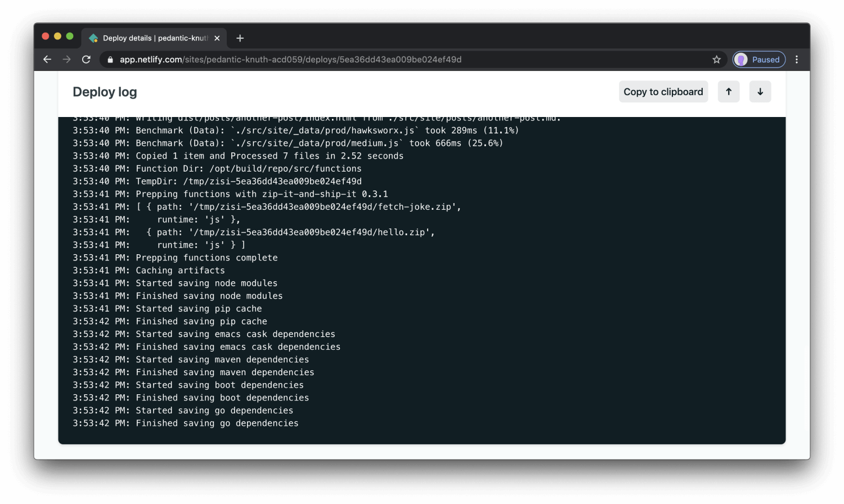Jump to newest log entries via down-arrow button
Viewport: 844px width, 504px height.
[760, 91]
